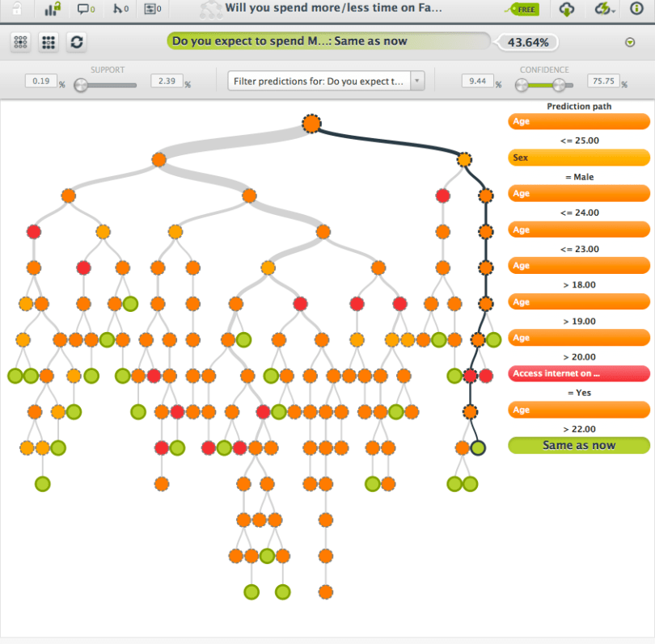
Task: Open the comments panel
Action: pyautogui.click(x=83, y=10)
